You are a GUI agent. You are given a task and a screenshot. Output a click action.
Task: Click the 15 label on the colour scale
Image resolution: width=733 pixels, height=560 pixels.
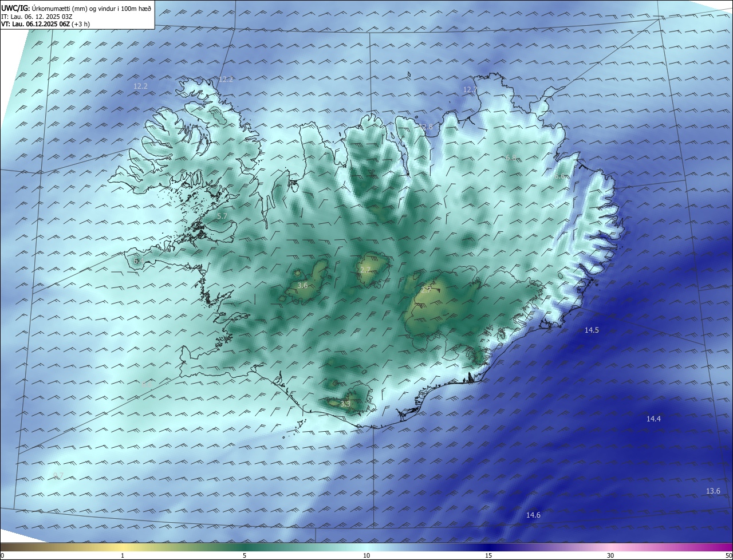(488, 555)
